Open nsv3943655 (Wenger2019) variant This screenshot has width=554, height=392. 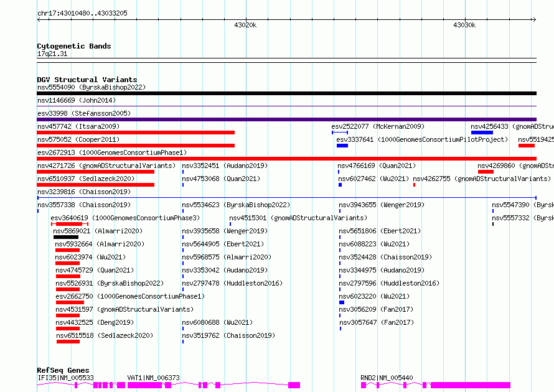[382, 205]
